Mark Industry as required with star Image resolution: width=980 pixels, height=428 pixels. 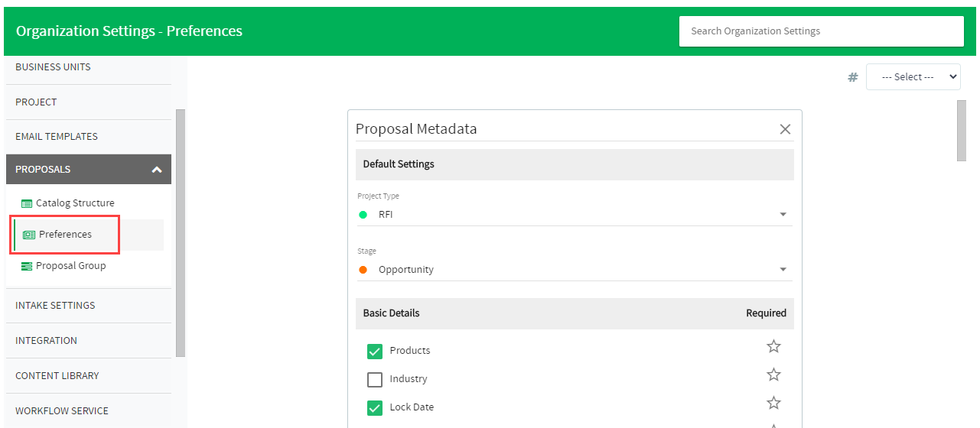(773, 374)
